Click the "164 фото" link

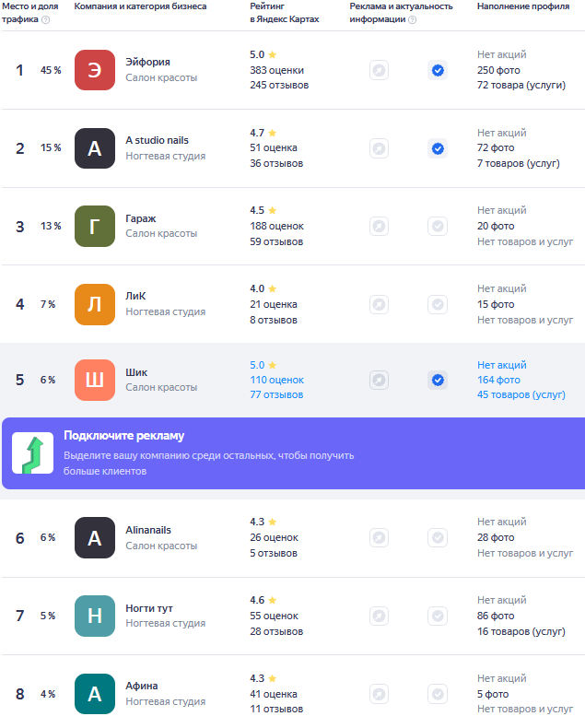[x=498, y=380]
